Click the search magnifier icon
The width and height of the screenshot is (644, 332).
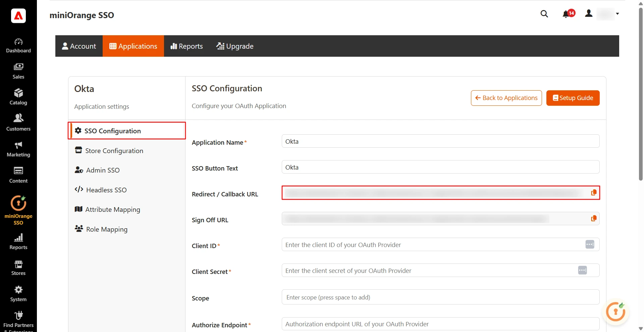point(544,14)
